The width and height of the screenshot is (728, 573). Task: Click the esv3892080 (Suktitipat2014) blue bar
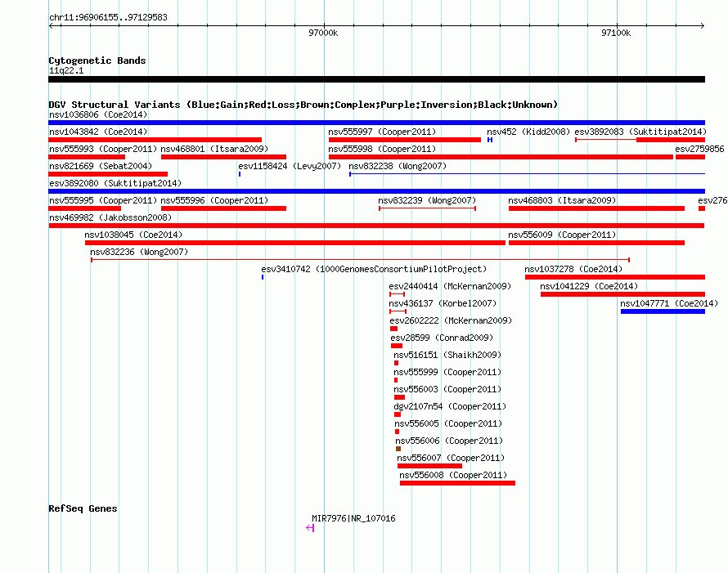[376, 191]
